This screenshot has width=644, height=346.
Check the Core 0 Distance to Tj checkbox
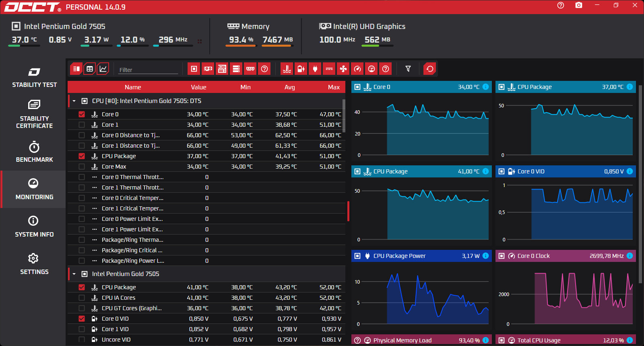[x=82, y=135]
